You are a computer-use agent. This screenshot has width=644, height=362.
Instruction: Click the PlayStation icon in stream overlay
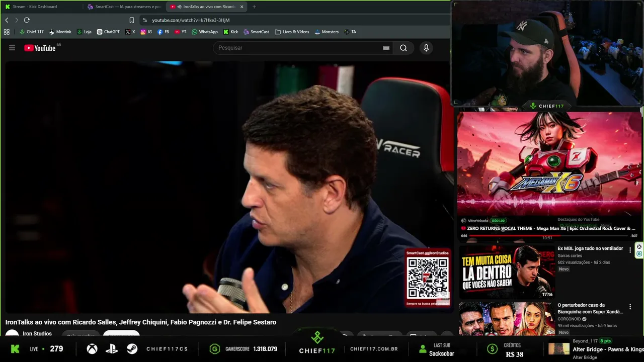(x=112, y=349)
